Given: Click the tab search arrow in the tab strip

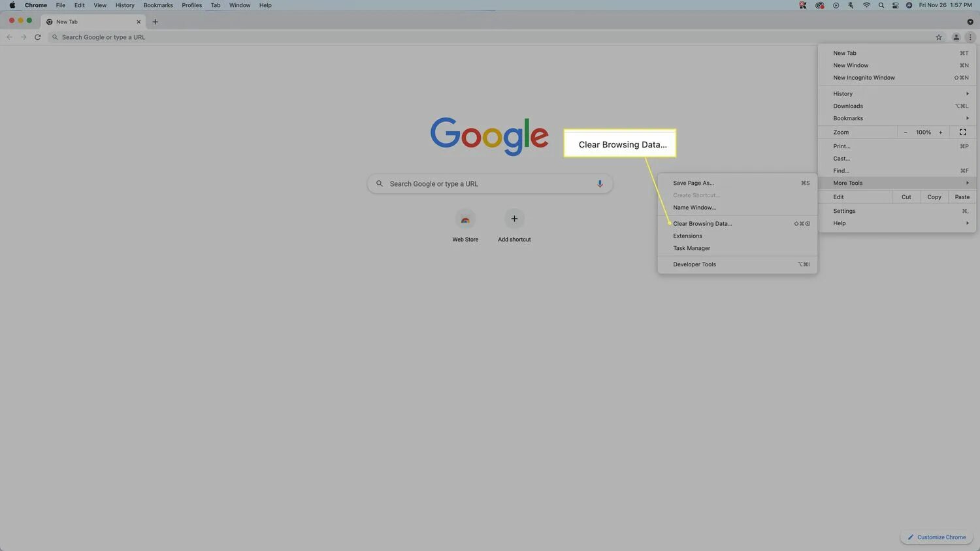Looking at the screenshot, I should pos(970,22).
